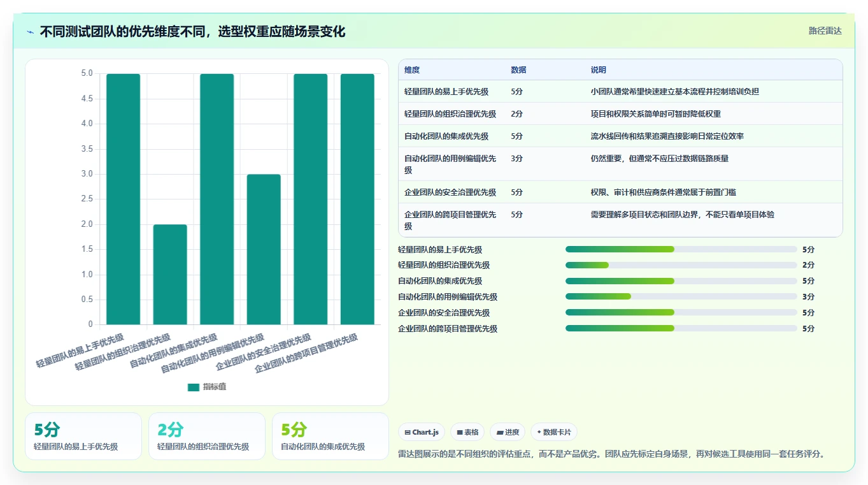Click progress bar for 企业团队的跨项目管理优先级
The image size is (868, 485).
[x=681, y=328]
